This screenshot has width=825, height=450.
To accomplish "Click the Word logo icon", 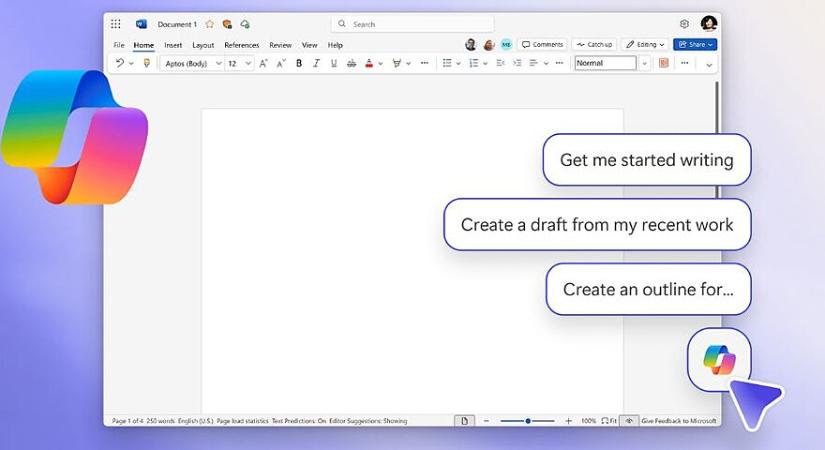I will pyautogui.click(x=141, y=24).
